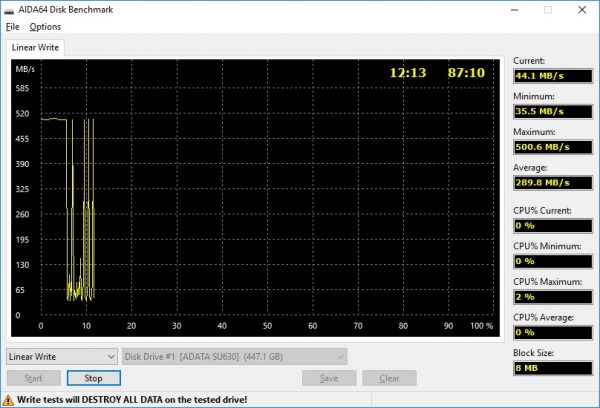Click the CPU% Average value field
This screenshot has height=408, width=600.
coord(553,333)
